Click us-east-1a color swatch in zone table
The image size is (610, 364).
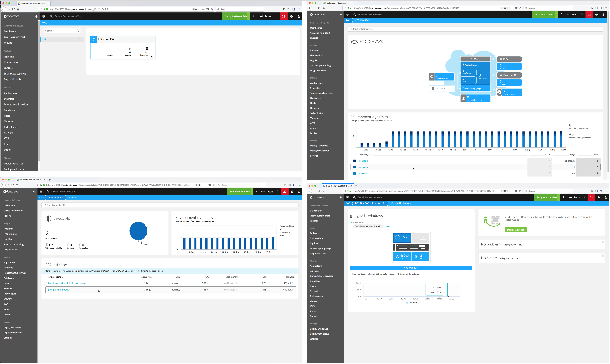pos(355,161)
